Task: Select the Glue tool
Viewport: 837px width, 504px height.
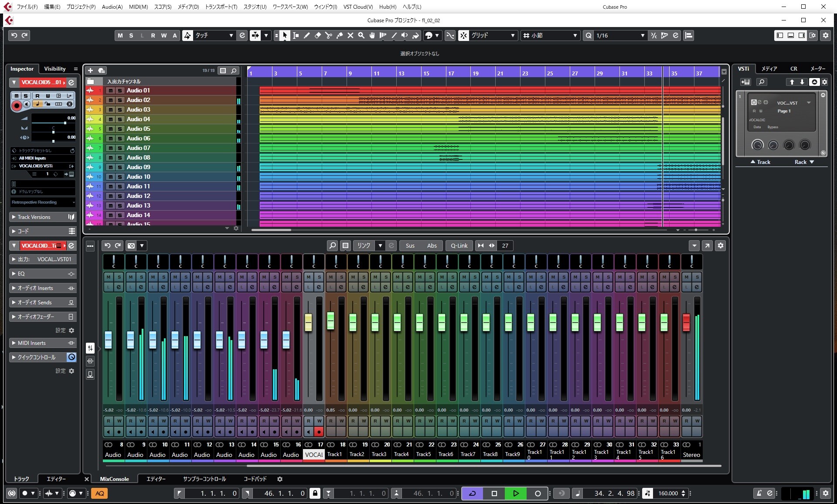Action: click(x=340, y=36)
